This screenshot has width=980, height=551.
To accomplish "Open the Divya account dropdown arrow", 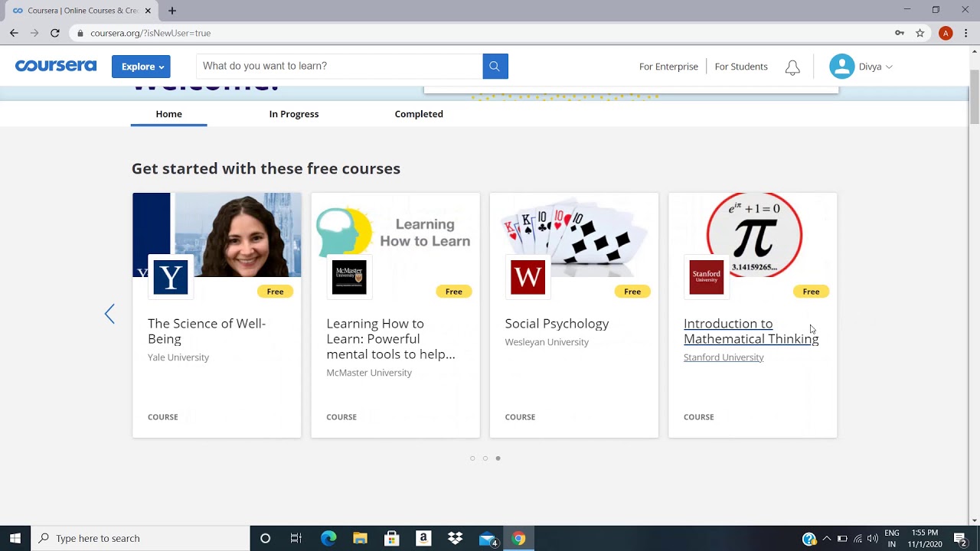I will tap(889, 67).
